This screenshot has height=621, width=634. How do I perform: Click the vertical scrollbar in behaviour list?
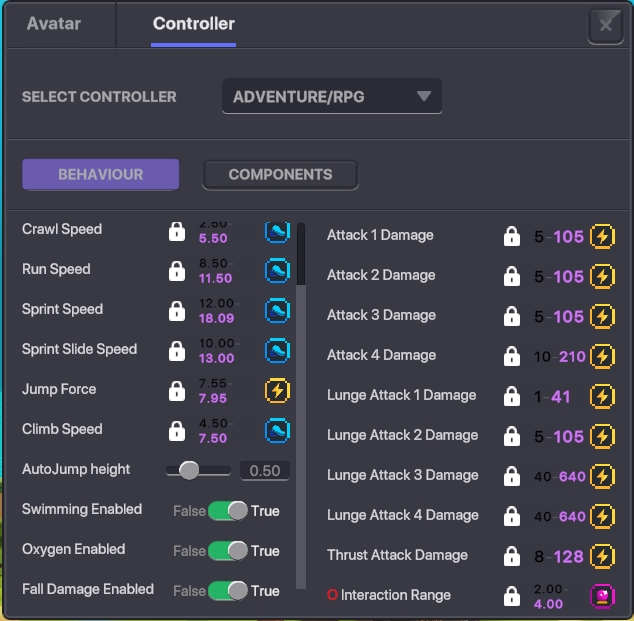[301, 255]
